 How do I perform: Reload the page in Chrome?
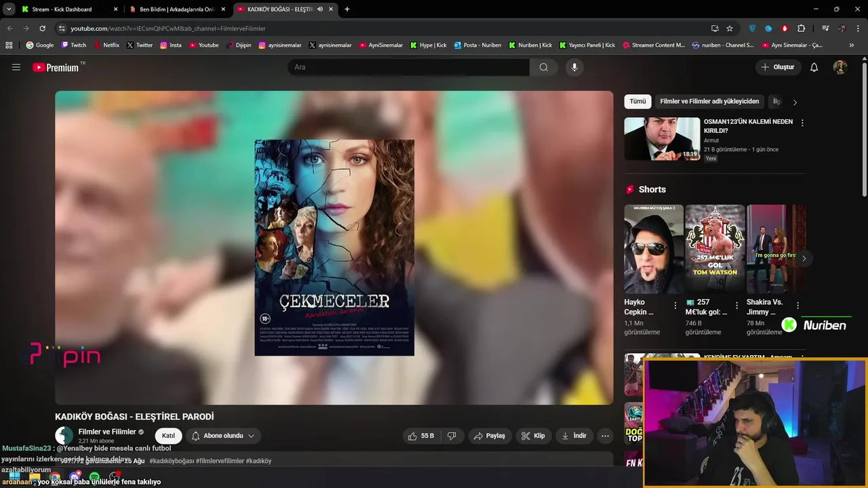click(x=42, y=28)
